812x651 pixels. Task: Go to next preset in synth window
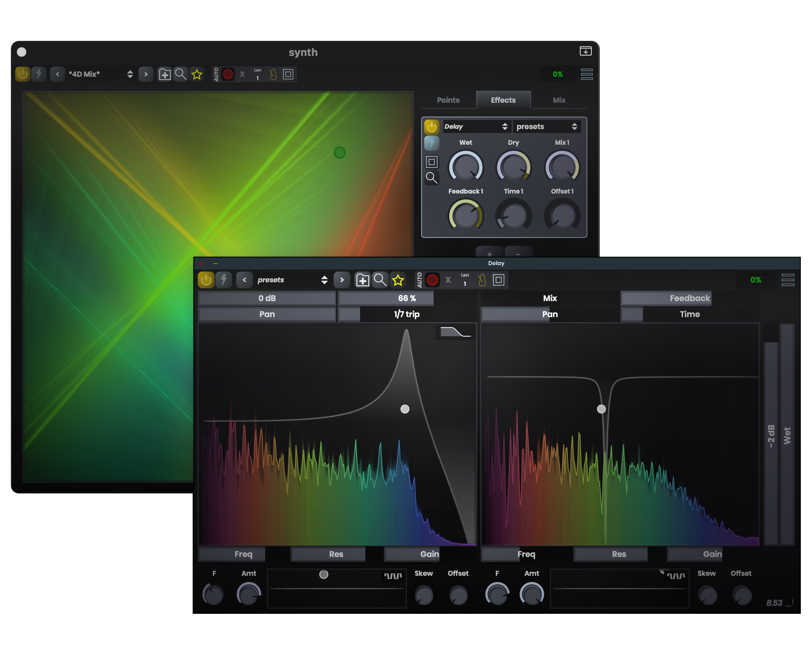tap(146, 74)
